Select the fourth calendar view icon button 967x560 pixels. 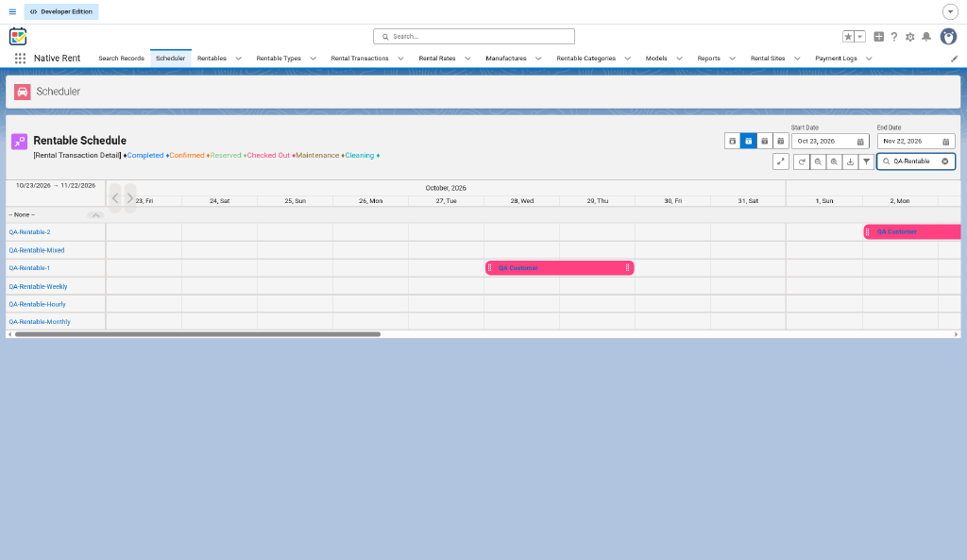pos(781,142)
